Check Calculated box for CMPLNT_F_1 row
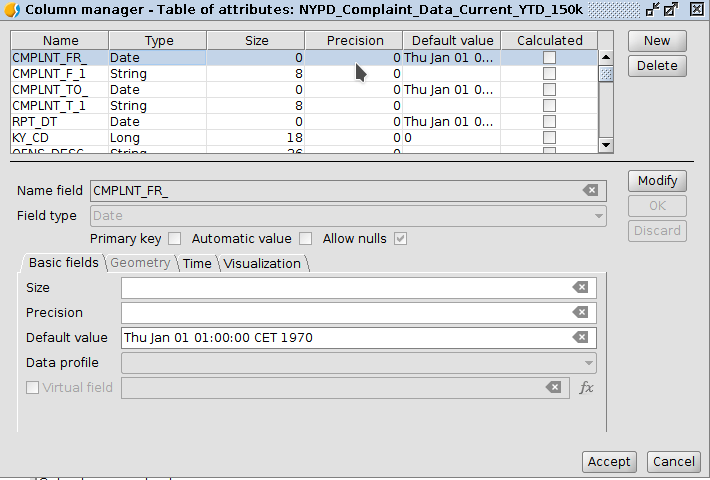 [x=549, y=74]
